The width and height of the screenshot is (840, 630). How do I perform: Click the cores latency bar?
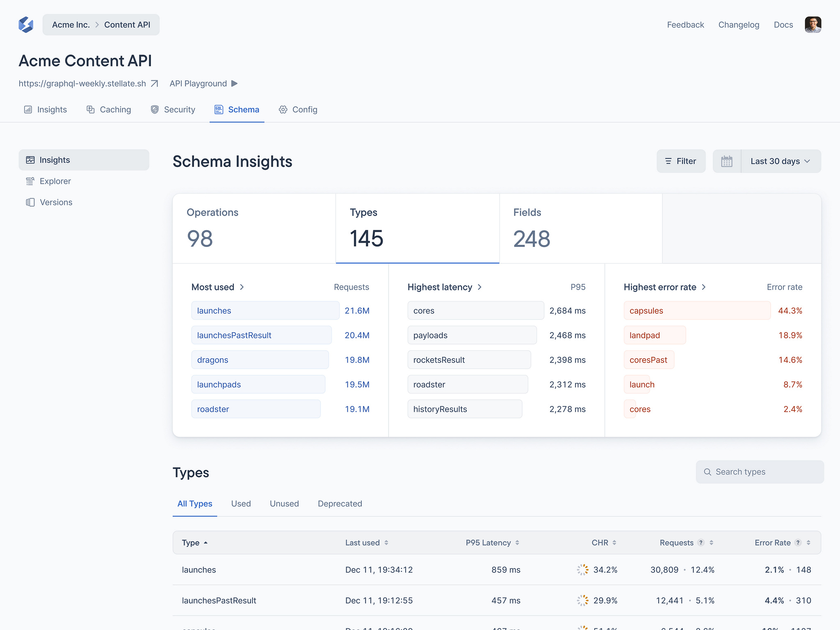pyautogui.click(x=476, y=310)
